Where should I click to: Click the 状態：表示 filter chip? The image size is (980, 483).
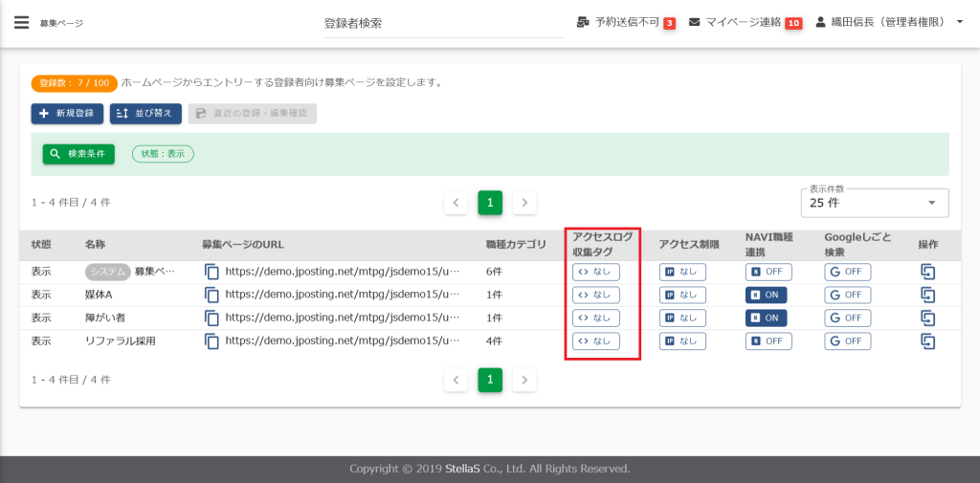pos(163,153)
